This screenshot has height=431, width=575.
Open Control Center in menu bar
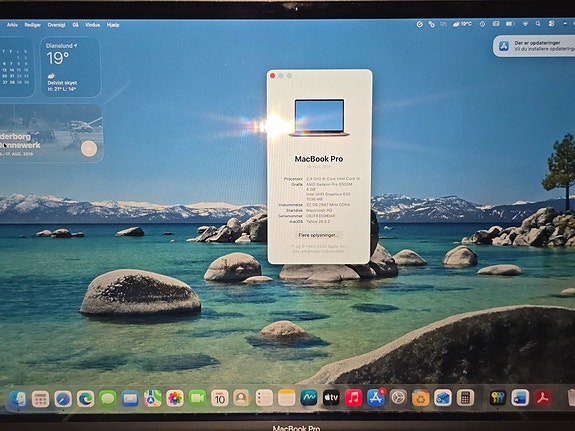pos(551,24)
